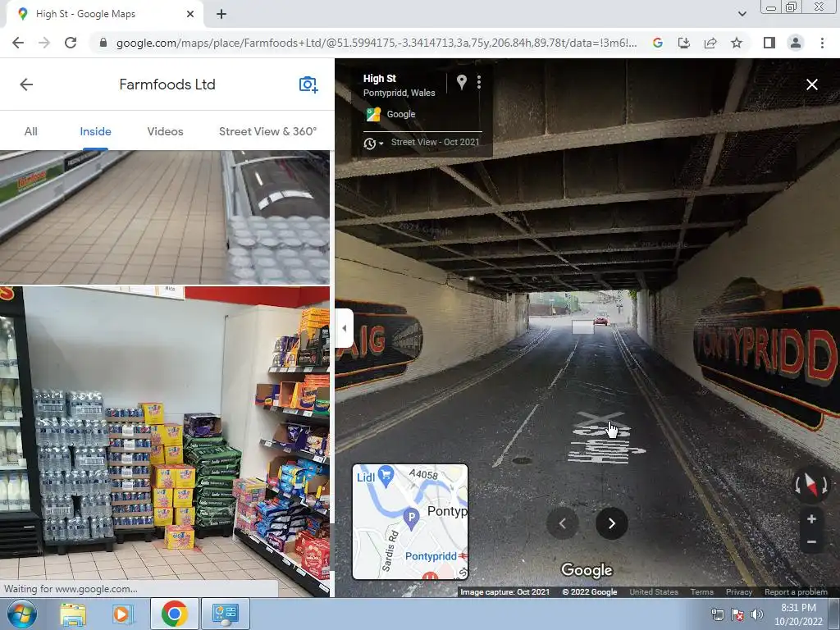Bookmark this page with the star icon
Screen dimensions: 840x630
pos(737,43)
